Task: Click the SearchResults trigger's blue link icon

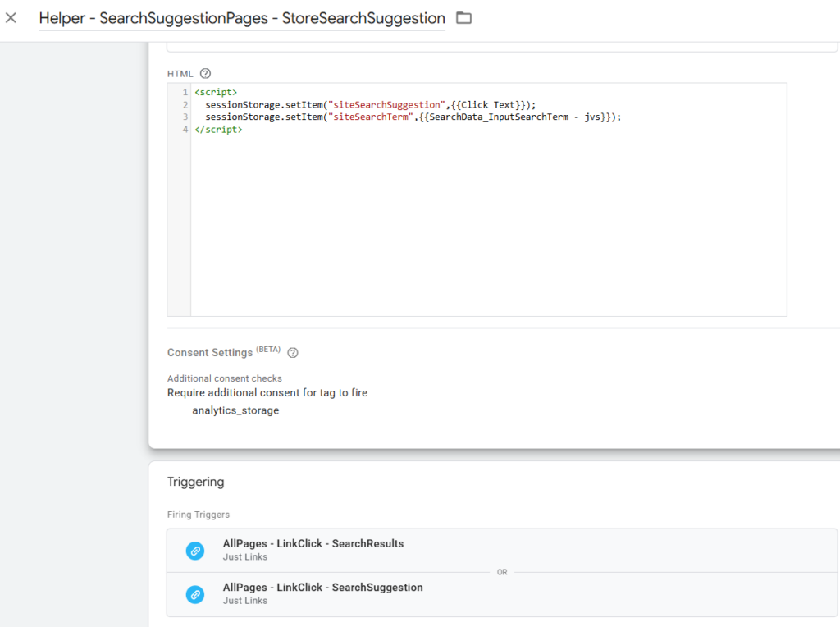Action: 194,551
